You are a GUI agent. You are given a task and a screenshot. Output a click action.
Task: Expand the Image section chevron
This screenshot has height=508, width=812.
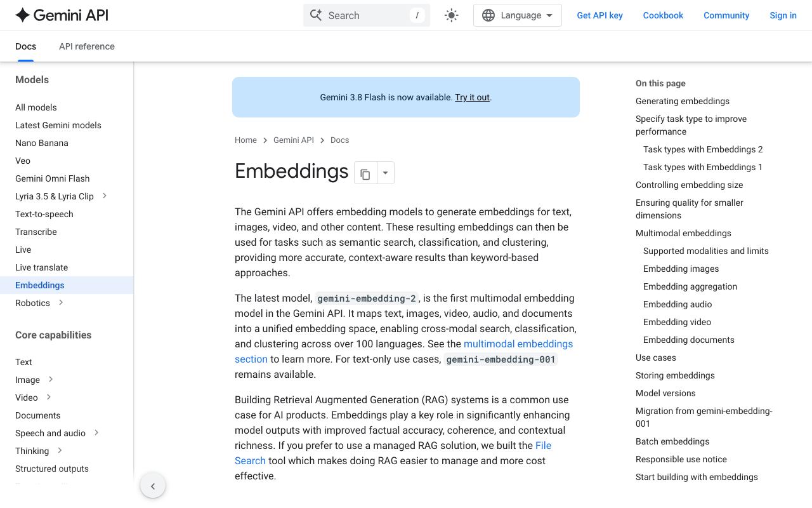[x=51, y=379]
